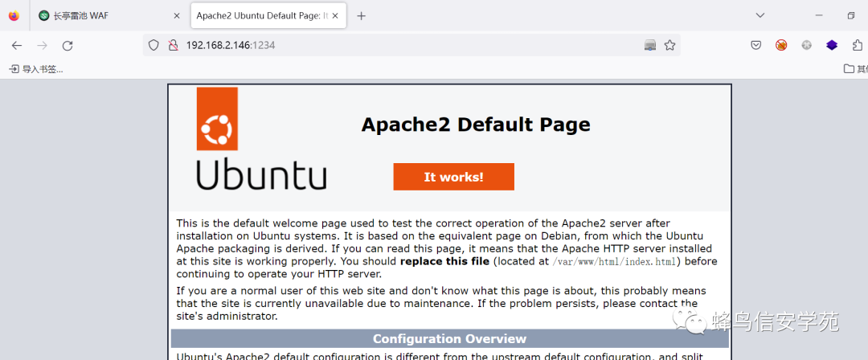This screenshot has width=868, height=360.
Task: Select the Apache2 Ubuntu Default Page tab
Action: tap(268, 15)
